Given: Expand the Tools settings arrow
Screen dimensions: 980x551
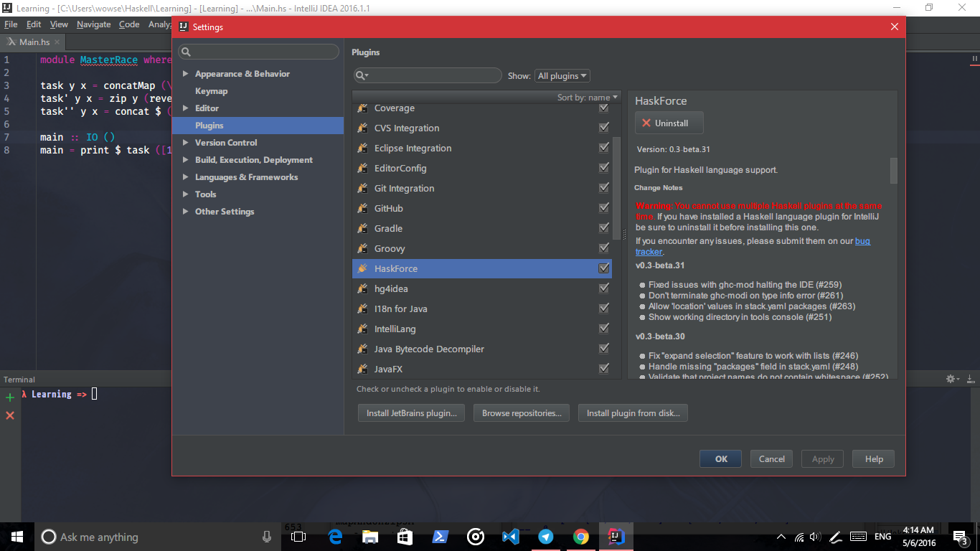Looking at the screenshot, I should coord(186,194).
